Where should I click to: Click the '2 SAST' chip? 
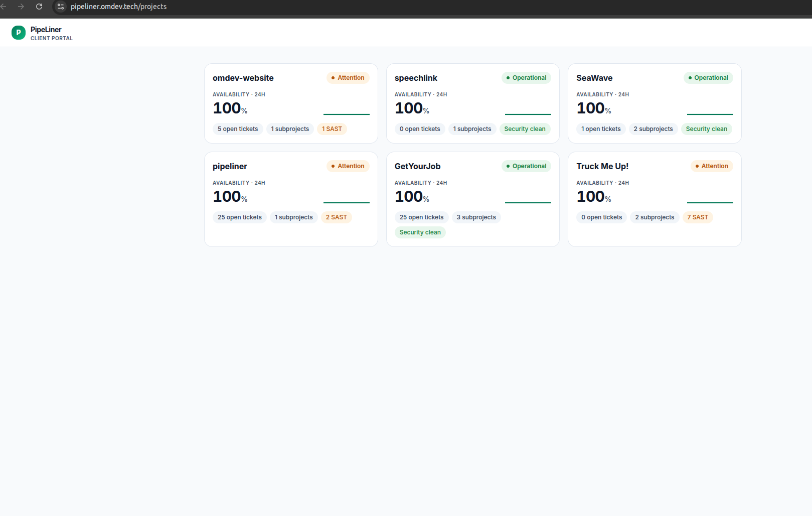[x=337, y=217]
